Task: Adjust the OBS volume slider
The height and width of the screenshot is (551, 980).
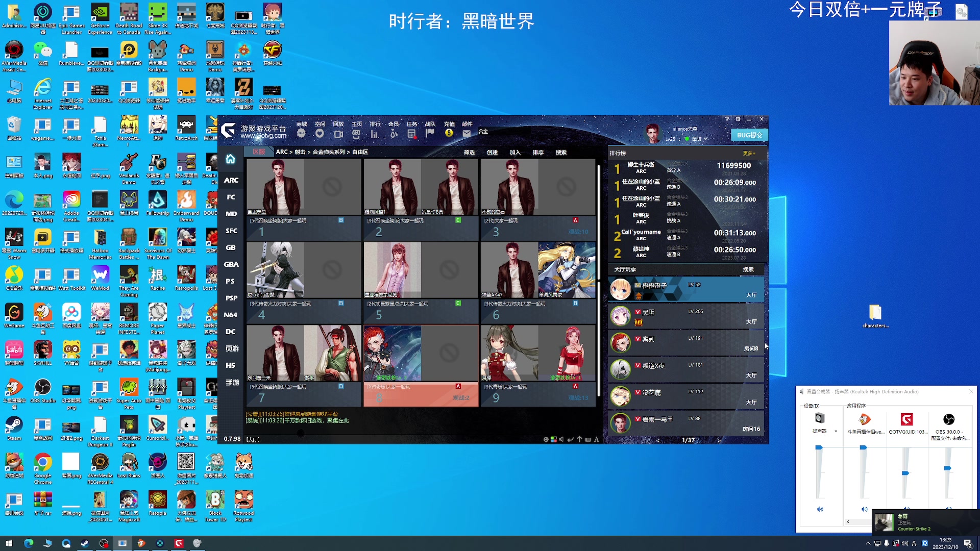Action: [947, 468]
